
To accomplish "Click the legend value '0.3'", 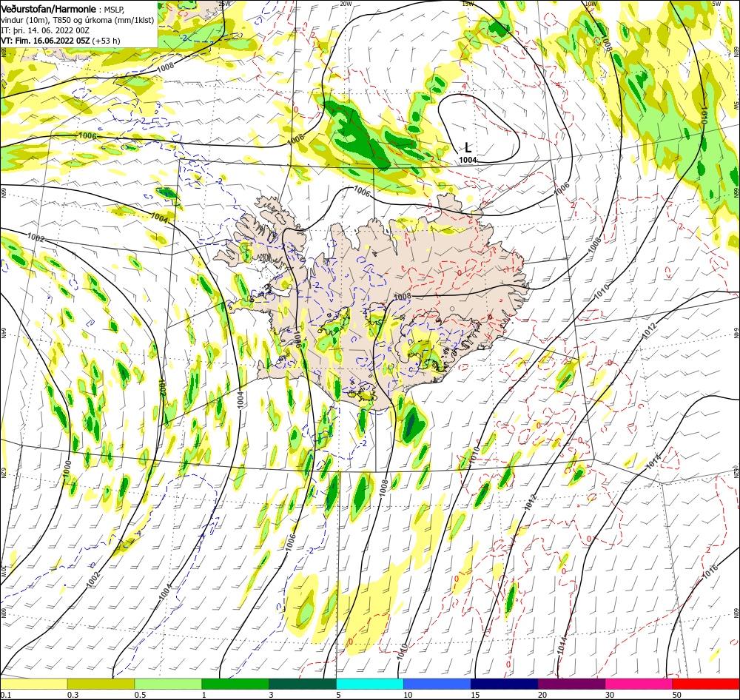I will (x=73, y=695).
